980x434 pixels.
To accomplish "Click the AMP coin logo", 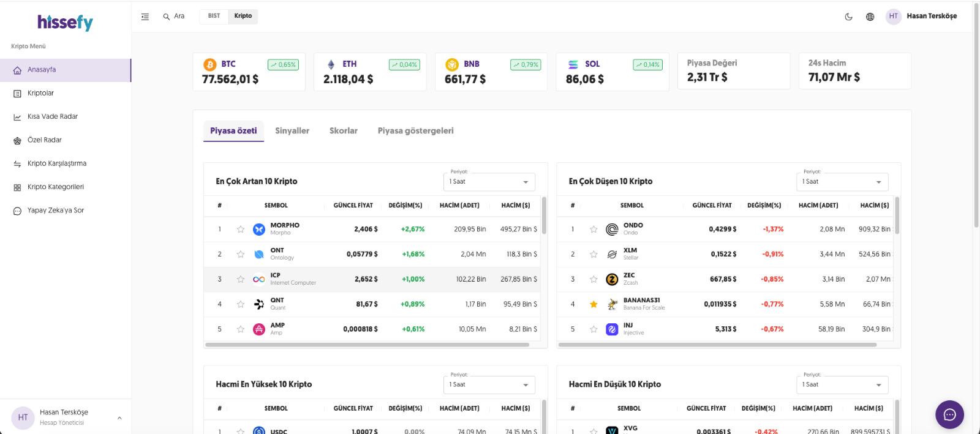I will click(259, 329).
